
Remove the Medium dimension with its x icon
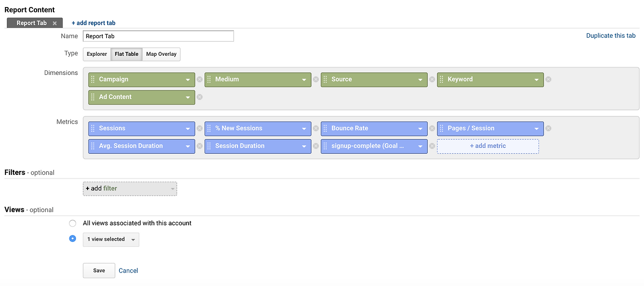point(316,79)
